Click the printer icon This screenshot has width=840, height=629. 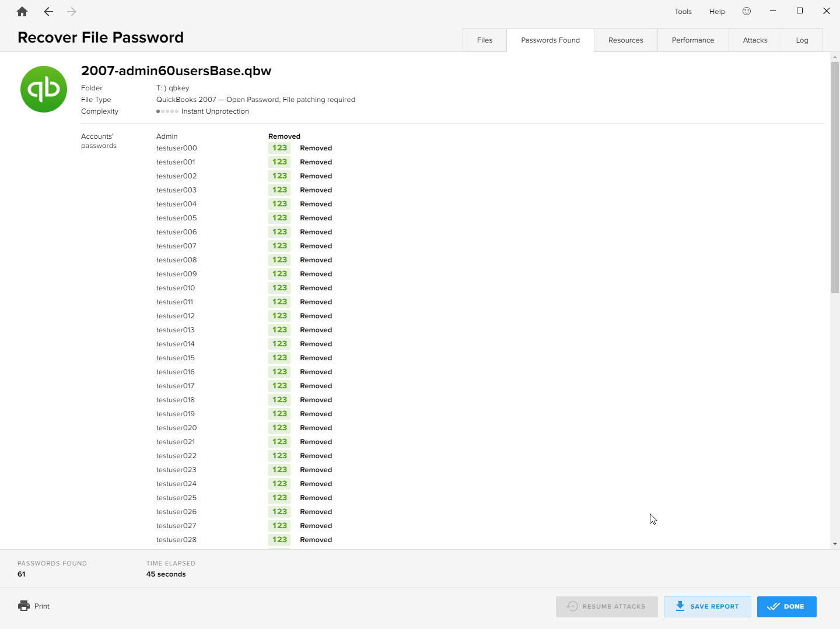click(x=24, y=606)
